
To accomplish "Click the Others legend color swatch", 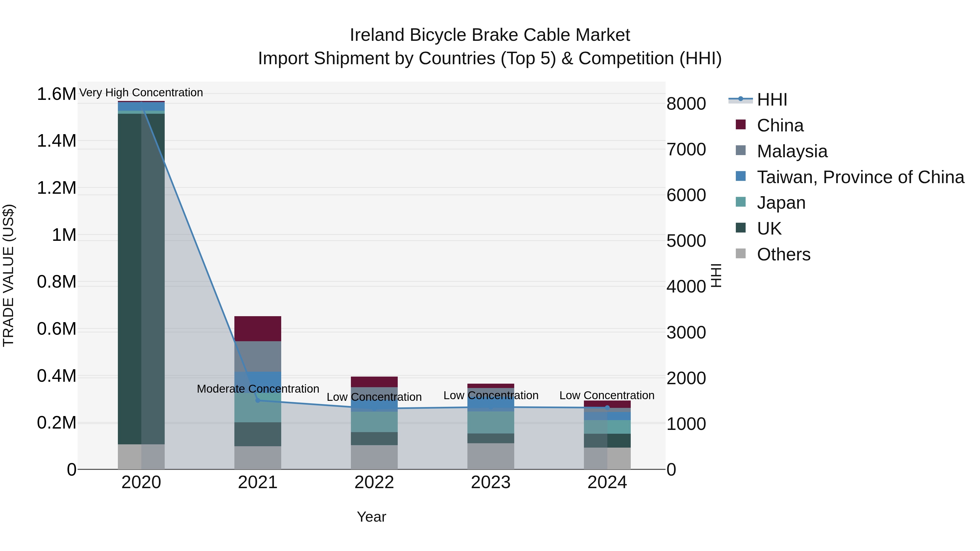I will pos(741,253).
